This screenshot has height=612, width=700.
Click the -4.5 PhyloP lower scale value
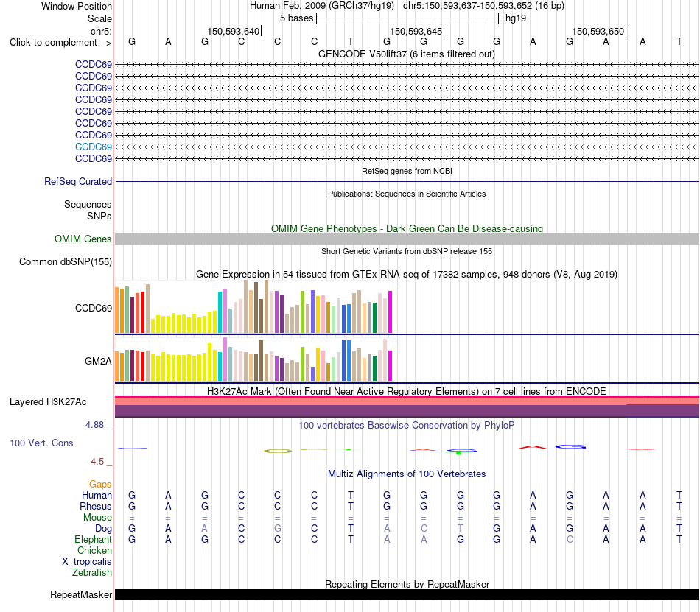coord(96,462)
